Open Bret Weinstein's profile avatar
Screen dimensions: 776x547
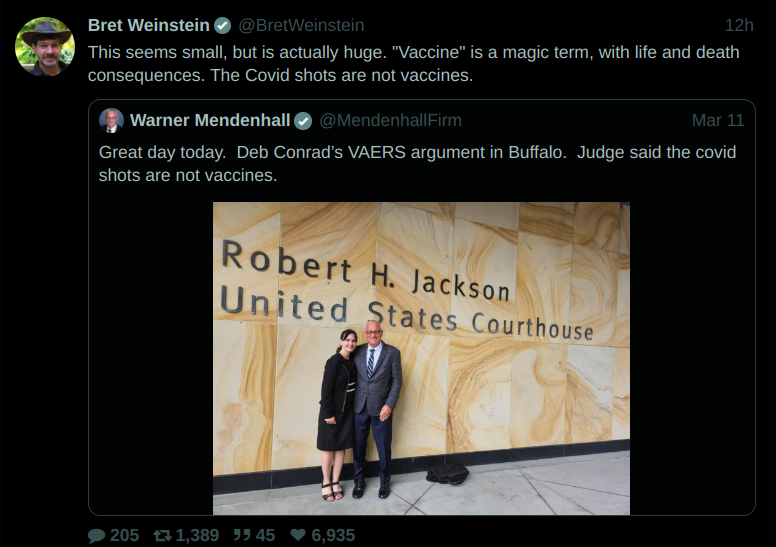tap(45, 47)
